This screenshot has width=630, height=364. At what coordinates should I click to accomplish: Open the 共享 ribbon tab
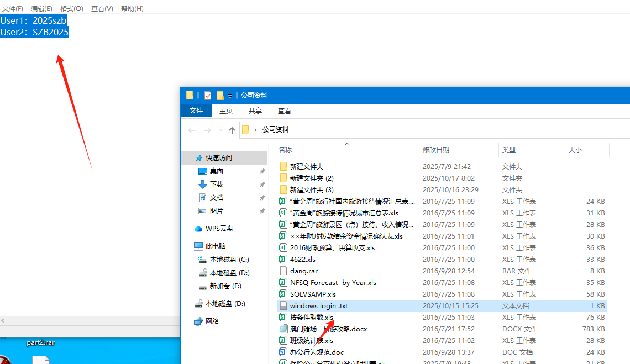pyautogui.click(x=255, y=111)
